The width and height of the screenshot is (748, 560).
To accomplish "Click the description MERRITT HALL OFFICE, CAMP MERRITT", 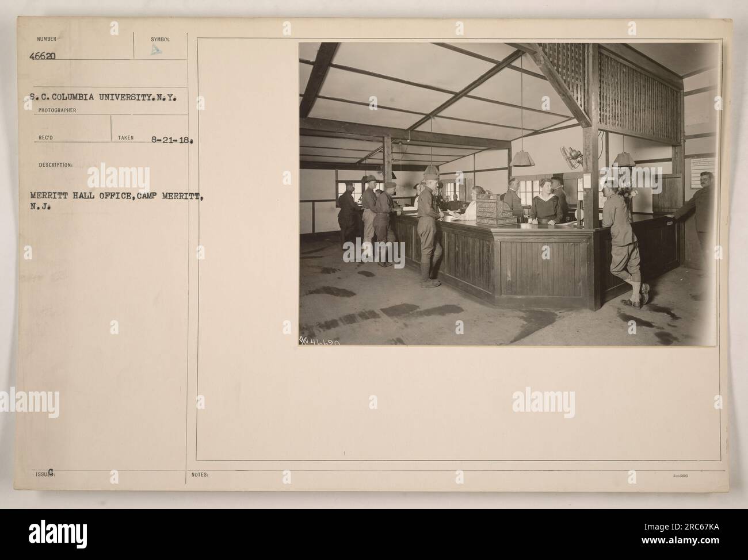I will 116,196.
